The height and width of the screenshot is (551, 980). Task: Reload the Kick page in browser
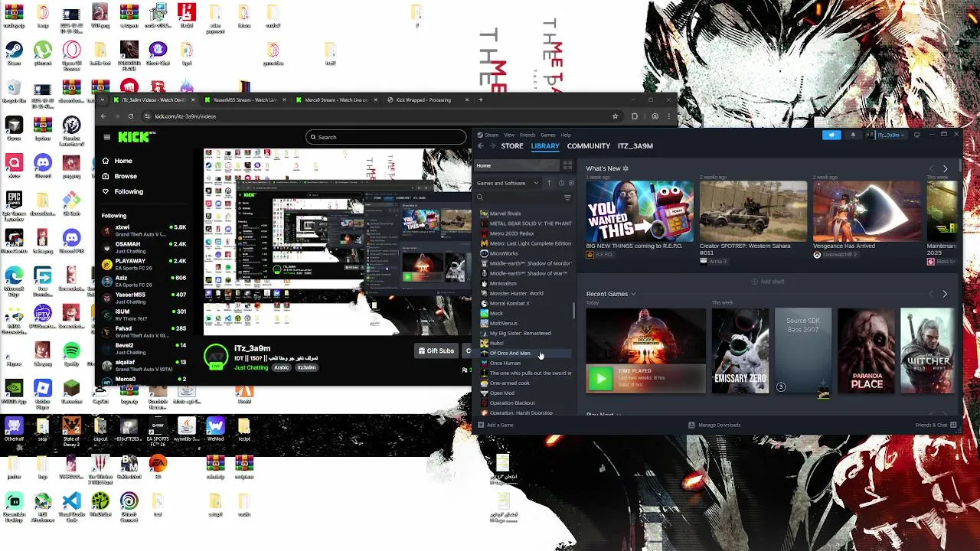pos(131,116)
